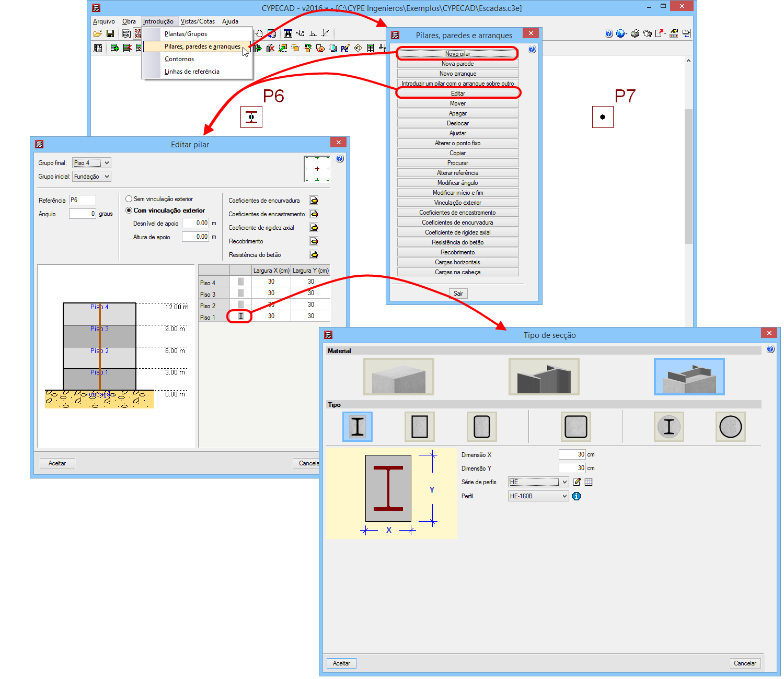Click the delete row red X icon
784x679 pixels.
pyautogui.click(x=127, y=48)
